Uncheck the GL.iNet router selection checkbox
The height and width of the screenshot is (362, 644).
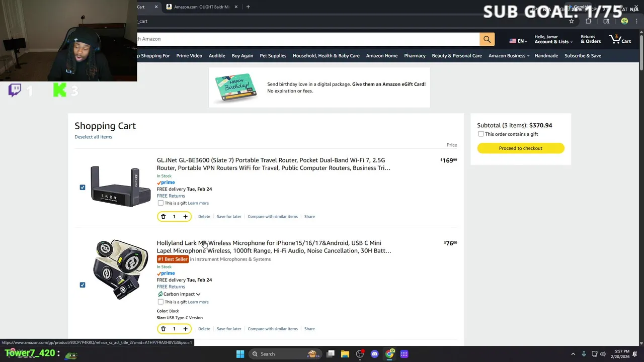point(83,188)
